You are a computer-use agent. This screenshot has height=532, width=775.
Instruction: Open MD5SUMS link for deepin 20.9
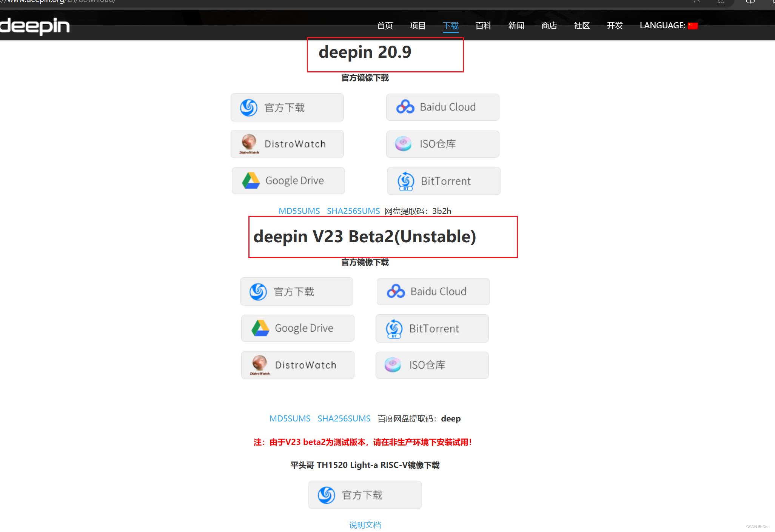(x=299, y=211)
